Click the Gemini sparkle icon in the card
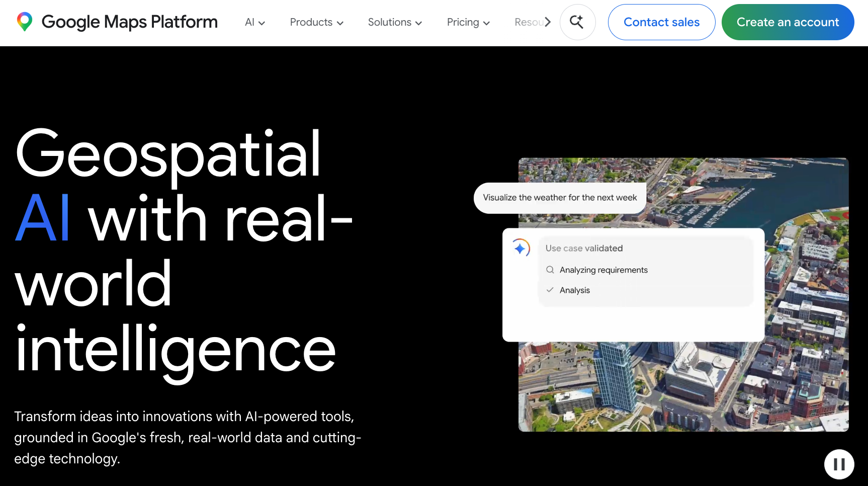The image size is (868, 486). tap(521, 248)
